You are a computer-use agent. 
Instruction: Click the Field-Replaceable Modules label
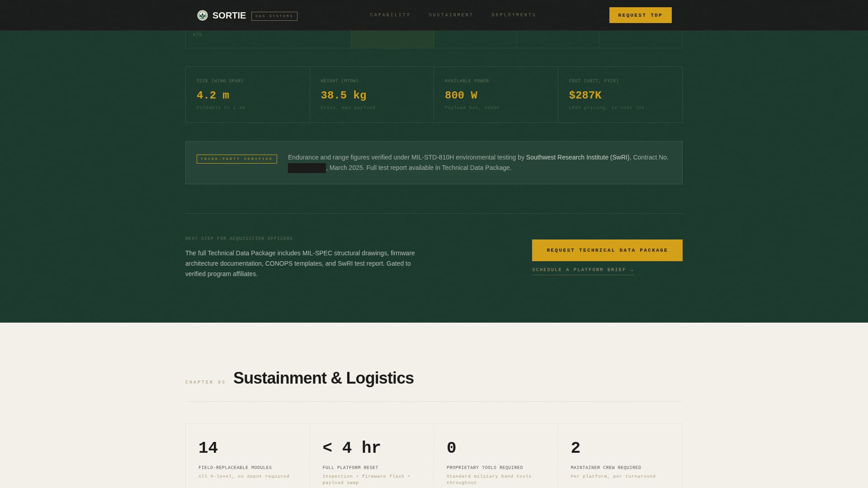[x=235, y=468]
